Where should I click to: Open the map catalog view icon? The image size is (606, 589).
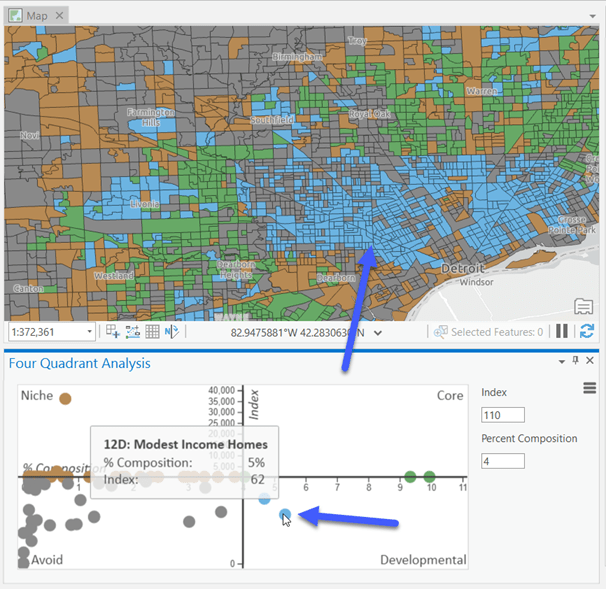click(583, 306)
